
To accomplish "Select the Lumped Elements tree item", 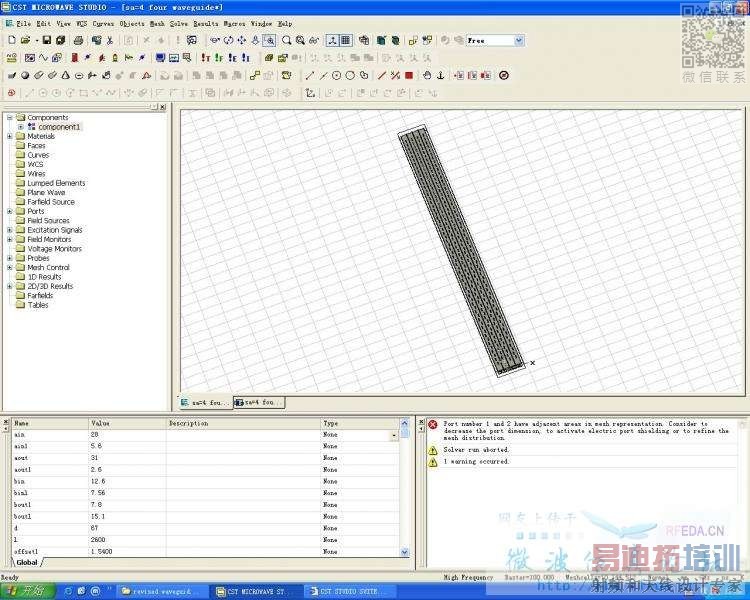I will click(x=56, y=183).
